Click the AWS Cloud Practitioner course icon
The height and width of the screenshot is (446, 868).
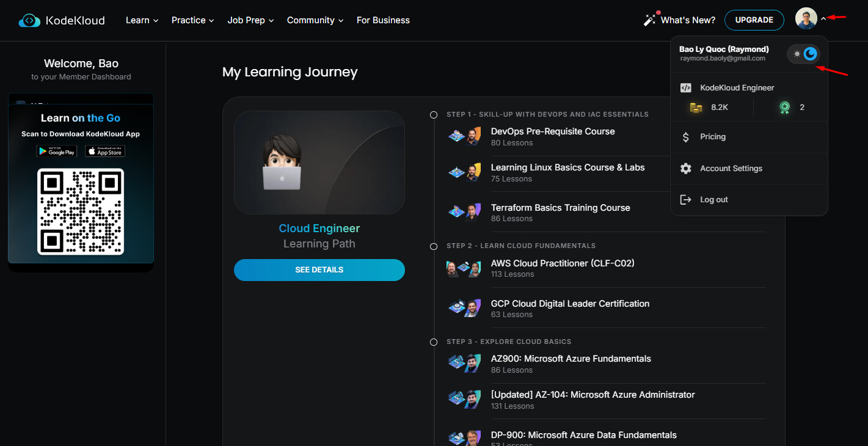pos(464,269)
